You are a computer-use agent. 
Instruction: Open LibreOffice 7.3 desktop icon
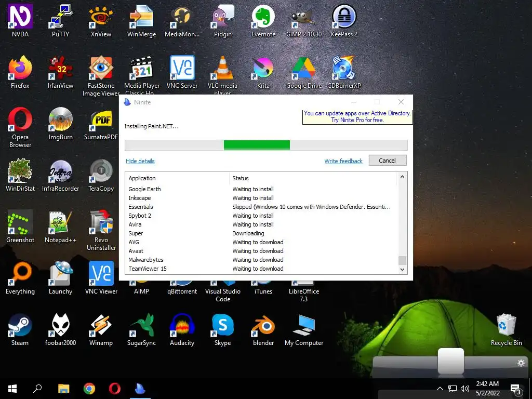(x=303, y=292)
